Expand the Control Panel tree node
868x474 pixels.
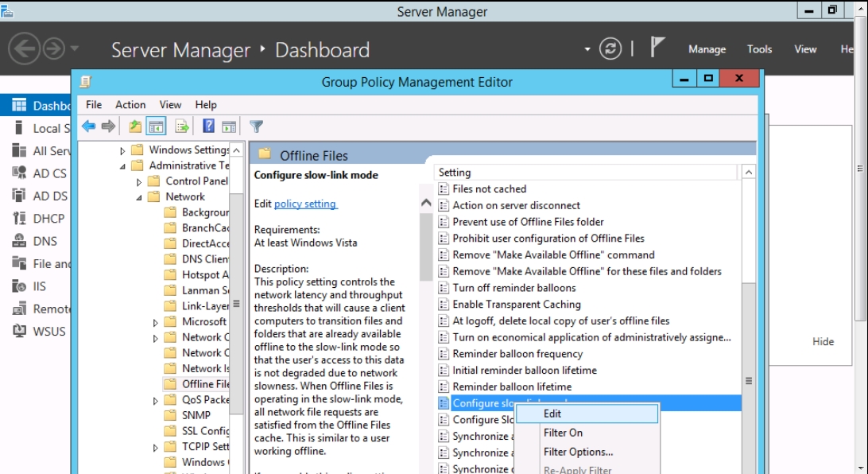pos(139,181)
